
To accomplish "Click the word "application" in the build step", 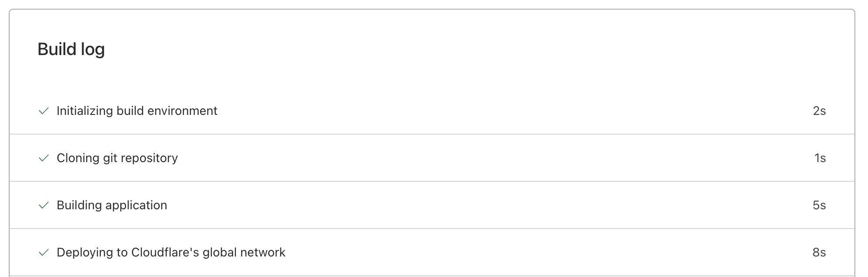I will pos(136,205).
